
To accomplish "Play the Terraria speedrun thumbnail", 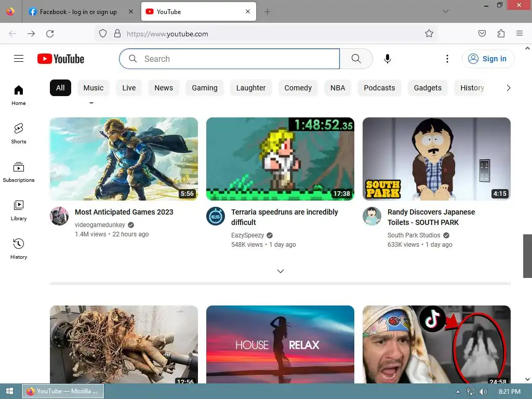I will (x=280, y=159).
